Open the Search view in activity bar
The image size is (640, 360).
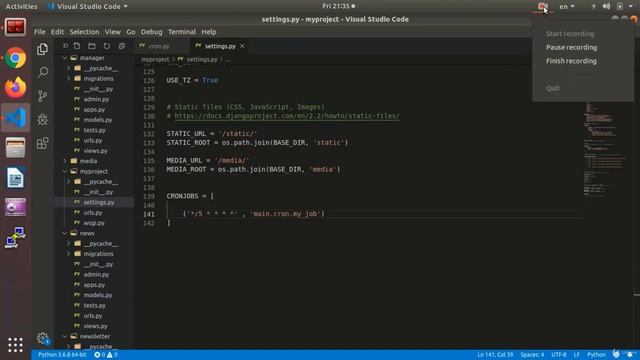(42, 73)
